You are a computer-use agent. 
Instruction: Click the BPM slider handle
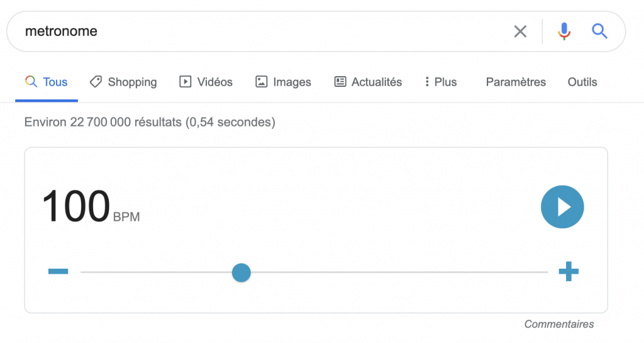[241, 273]
